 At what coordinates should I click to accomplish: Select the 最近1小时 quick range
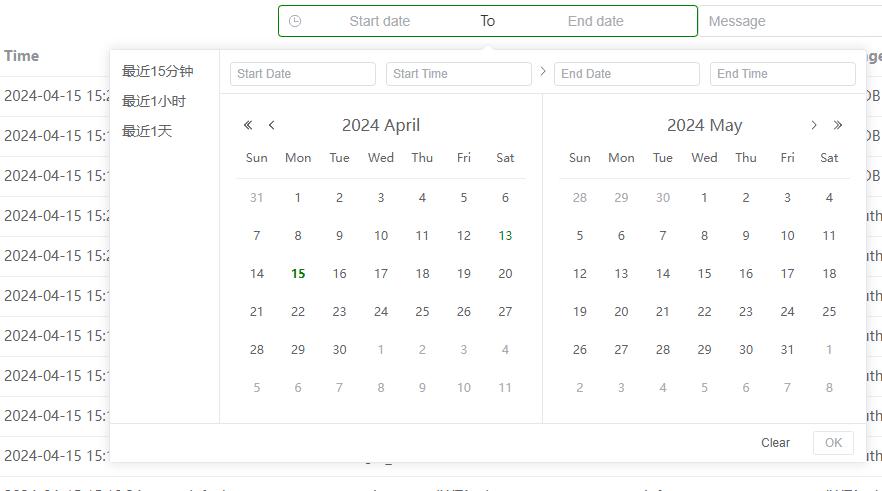154,101
